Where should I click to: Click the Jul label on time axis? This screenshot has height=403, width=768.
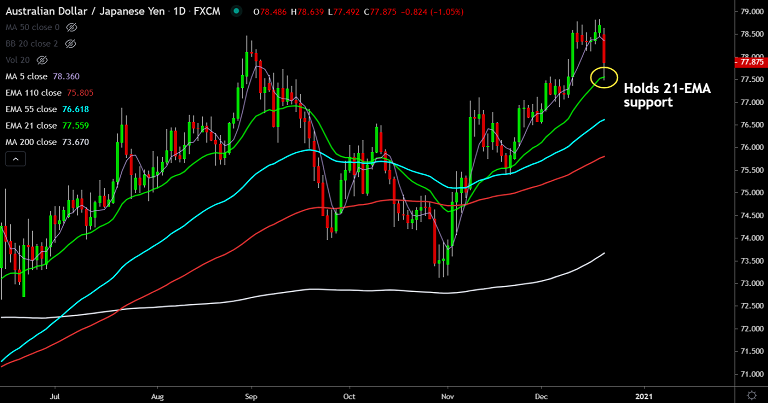[x=54, y=396]
